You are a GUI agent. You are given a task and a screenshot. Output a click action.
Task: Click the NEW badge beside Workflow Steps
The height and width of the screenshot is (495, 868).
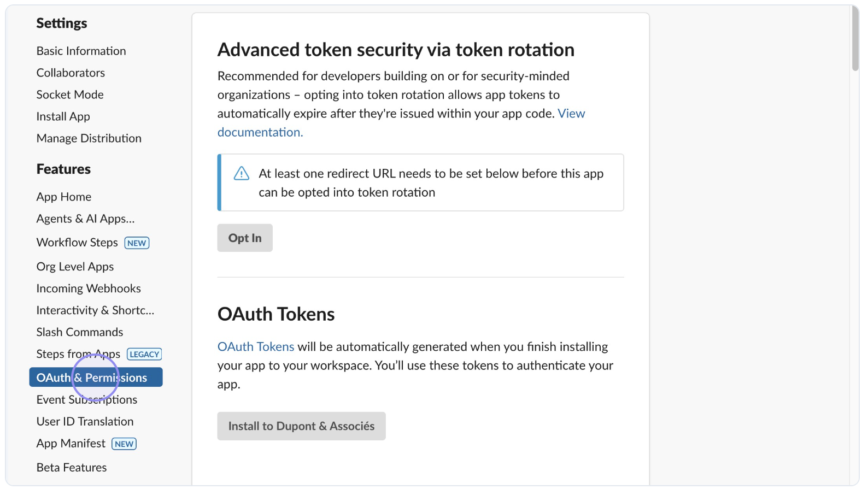pos(137,243)
